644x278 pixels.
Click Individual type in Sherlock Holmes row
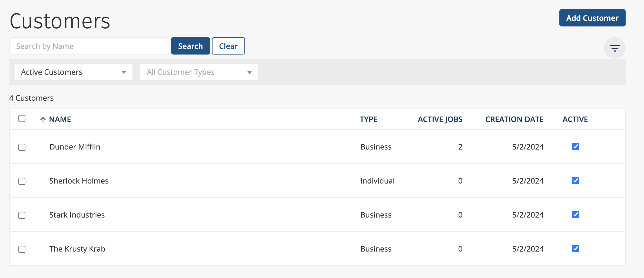point(377,181)
